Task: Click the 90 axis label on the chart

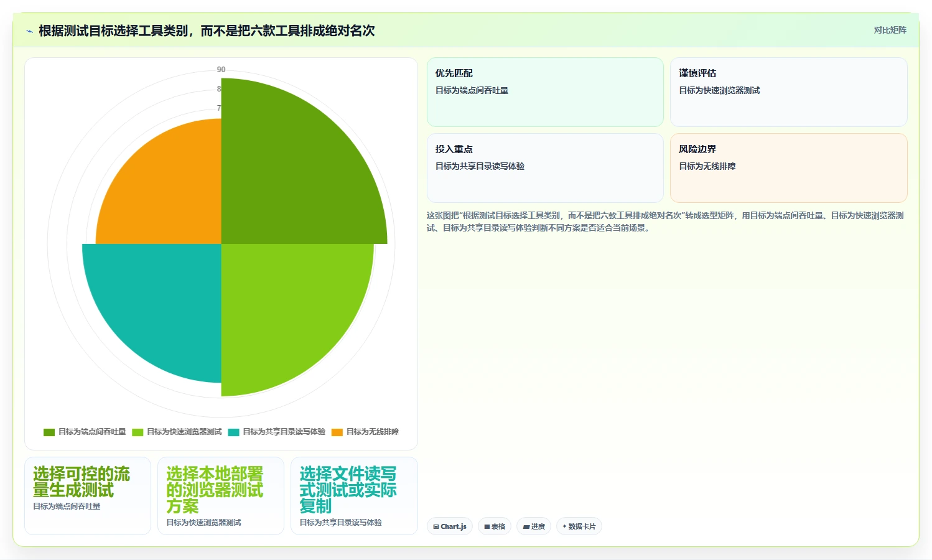Action: (221, 70)
